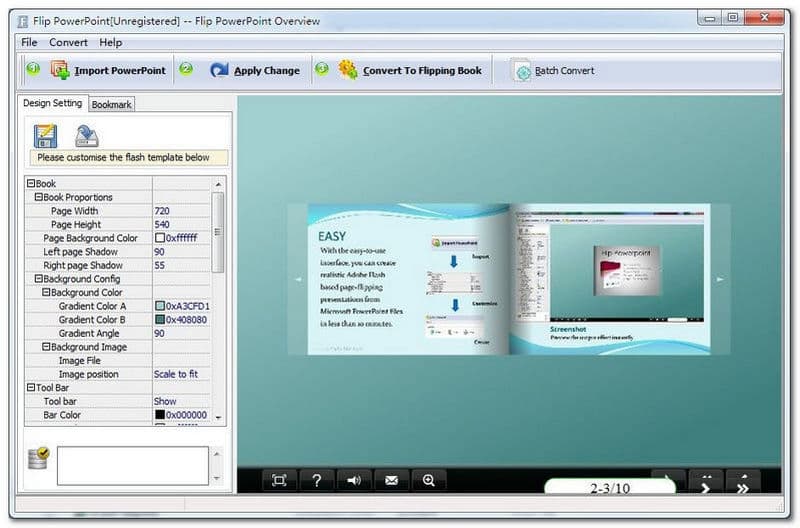Click the Page Width value field
Viewport: 800px width, 528px height.
point(181,211)
